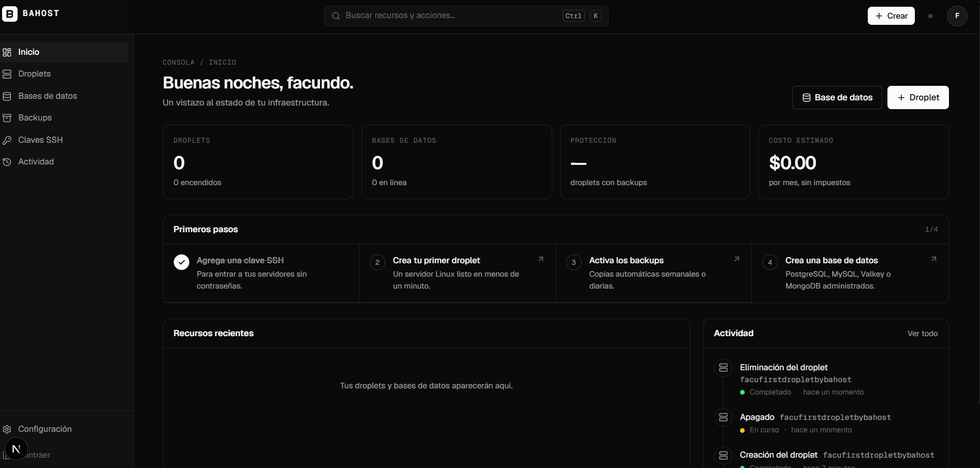Click the completed checkmark for Agrega una clave SSH
The image size is (980, 468).
(182, 262)
